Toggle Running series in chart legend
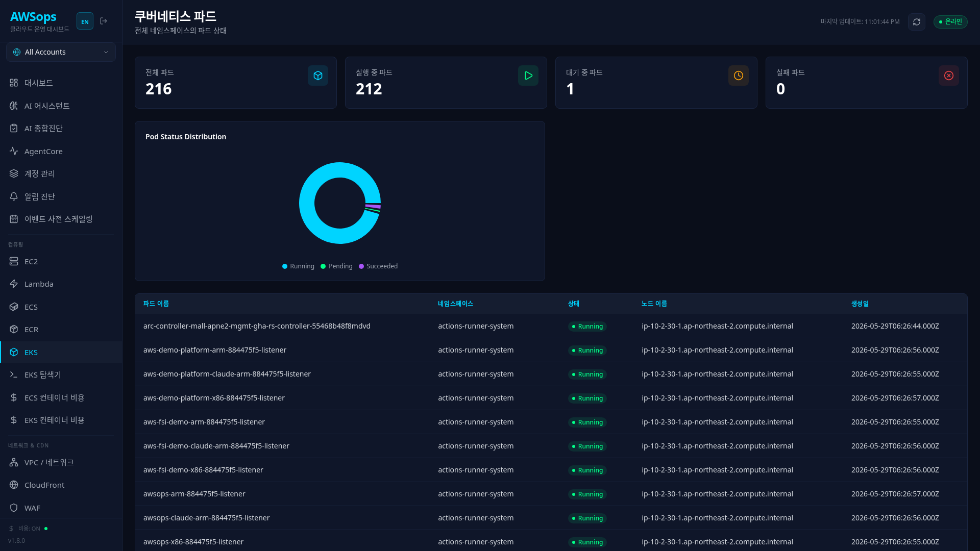The width and height of the screenshot is (980, 551). [298, 266]
